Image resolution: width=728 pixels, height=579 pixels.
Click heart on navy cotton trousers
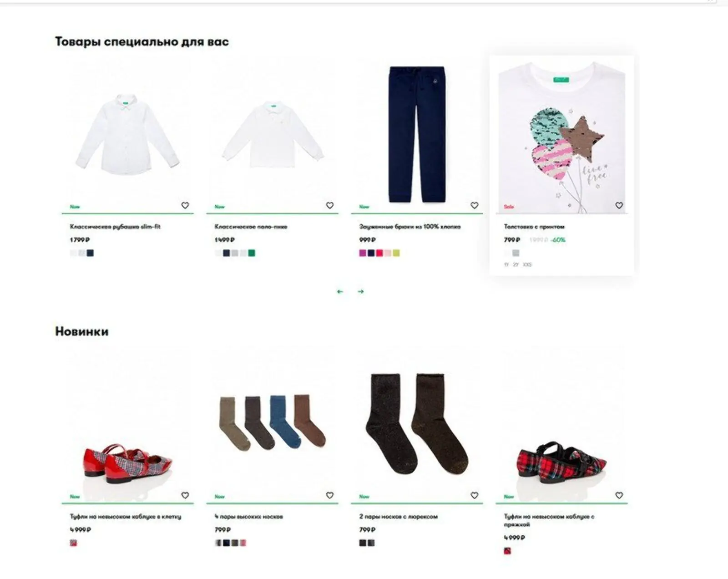pyautogui.click(x=474, y=205)
